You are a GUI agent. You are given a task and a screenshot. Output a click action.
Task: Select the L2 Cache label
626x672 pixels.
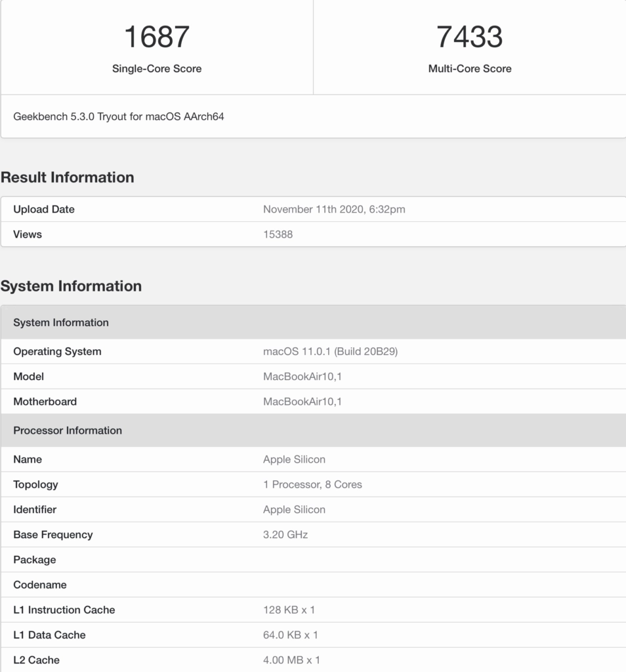click(37, 660)
